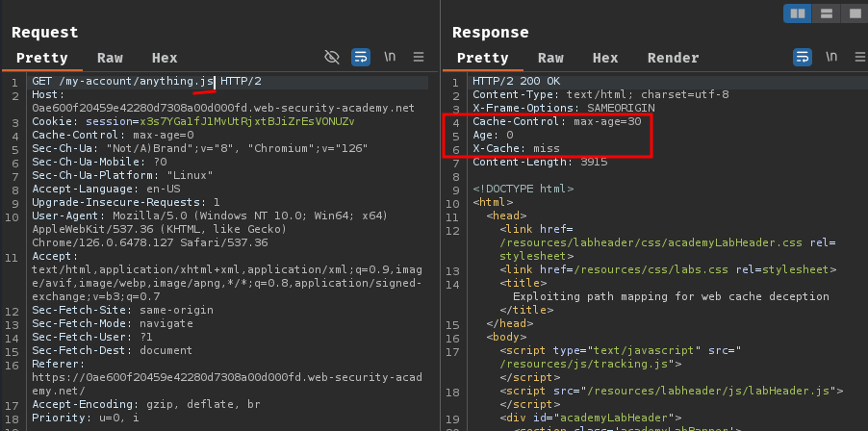Click the Request panel heading
Image resolution: width=868 pixels, height=431 pixels.
pos(44,32)
